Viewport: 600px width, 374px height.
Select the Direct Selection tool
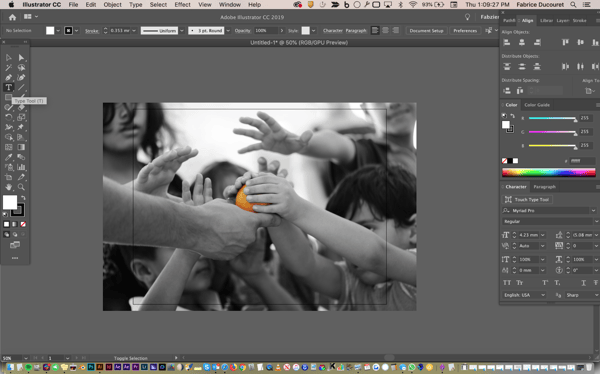[x=21, y=57]
